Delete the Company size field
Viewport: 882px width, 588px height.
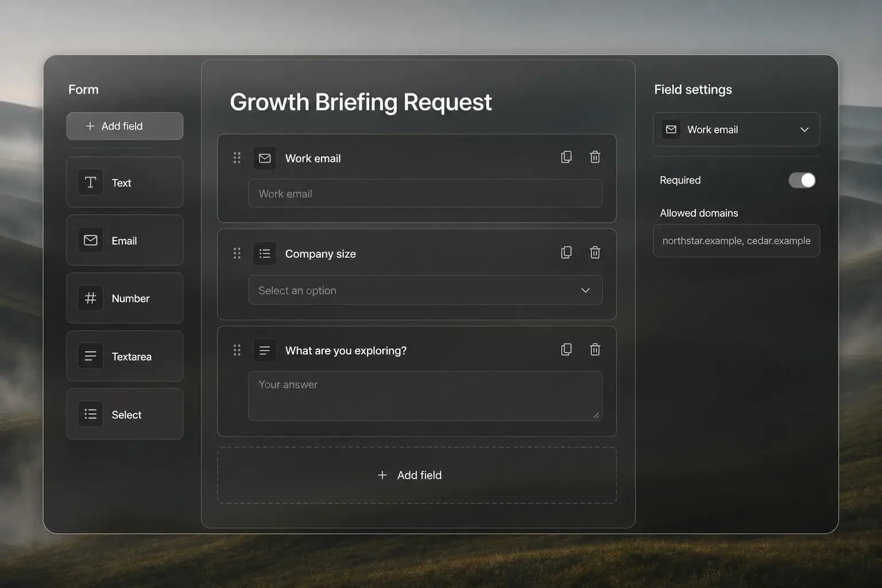(595, 252)
